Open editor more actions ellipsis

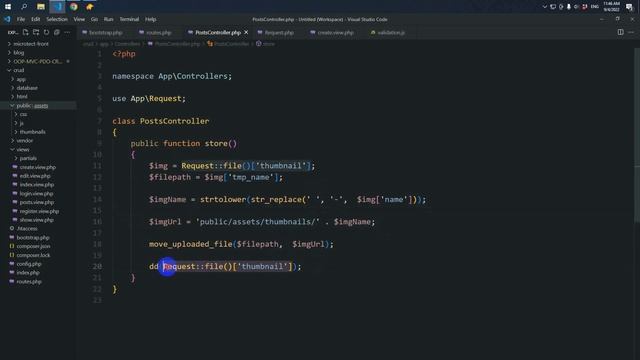pos(631,32)
